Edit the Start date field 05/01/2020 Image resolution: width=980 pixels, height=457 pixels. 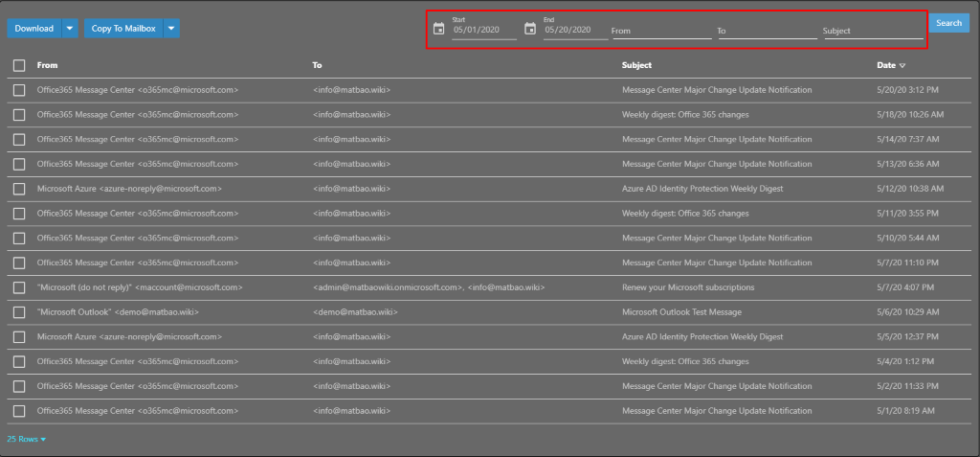484,31
